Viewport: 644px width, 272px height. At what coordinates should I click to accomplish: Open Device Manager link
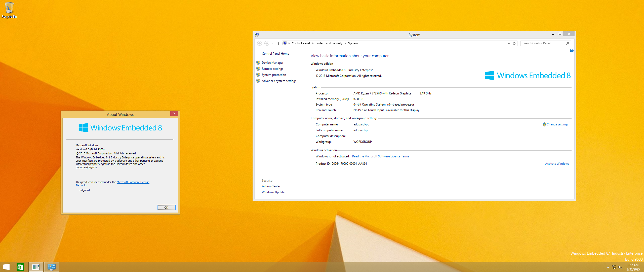coord(272,63)
